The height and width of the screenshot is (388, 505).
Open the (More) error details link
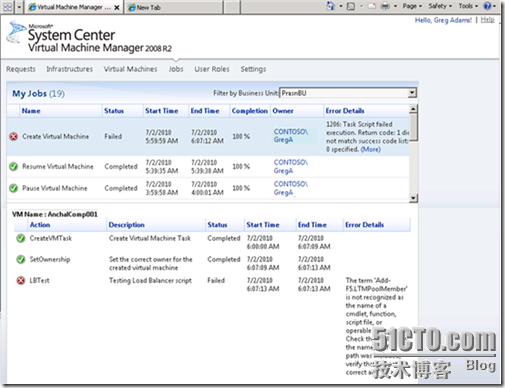[x=371, y=149]
